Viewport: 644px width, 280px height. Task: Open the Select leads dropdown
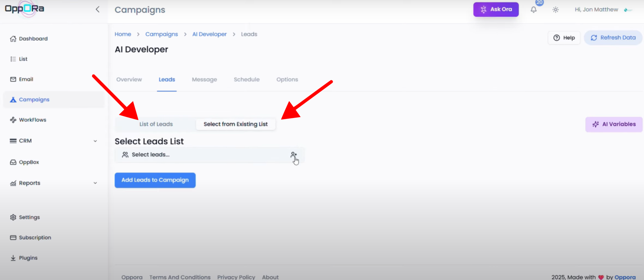tap(203, 155)
